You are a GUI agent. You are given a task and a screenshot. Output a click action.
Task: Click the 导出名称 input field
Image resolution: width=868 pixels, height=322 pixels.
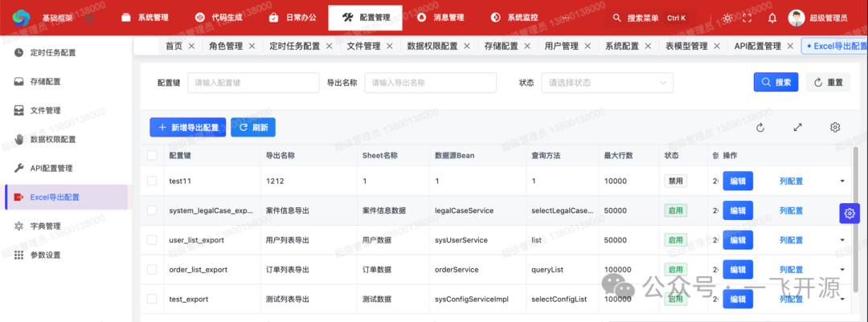(430, 83)
